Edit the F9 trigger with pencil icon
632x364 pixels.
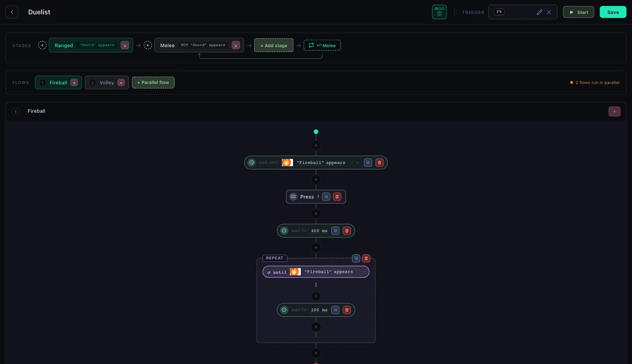click(540, 12)
